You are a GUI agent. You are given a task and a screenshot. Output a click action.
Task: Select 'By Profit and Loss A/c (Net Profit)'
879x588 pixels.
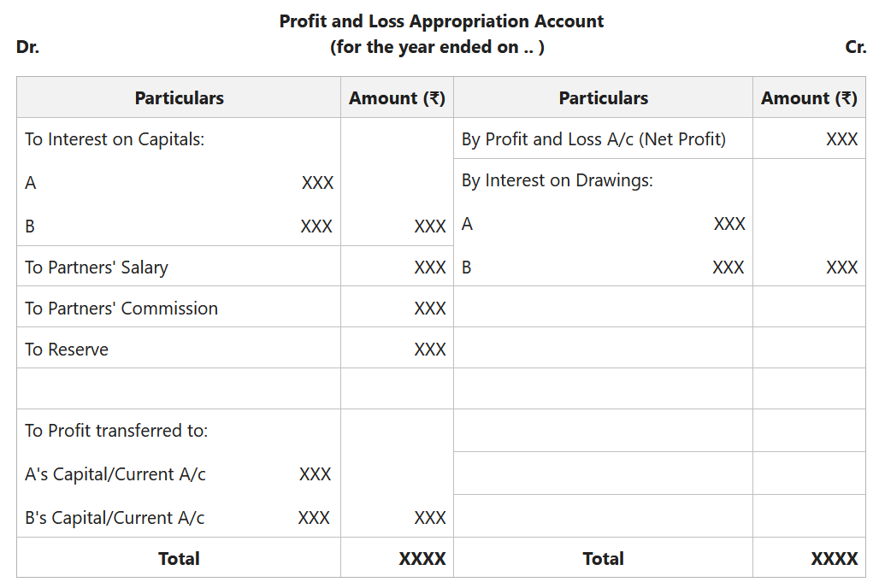593,139
